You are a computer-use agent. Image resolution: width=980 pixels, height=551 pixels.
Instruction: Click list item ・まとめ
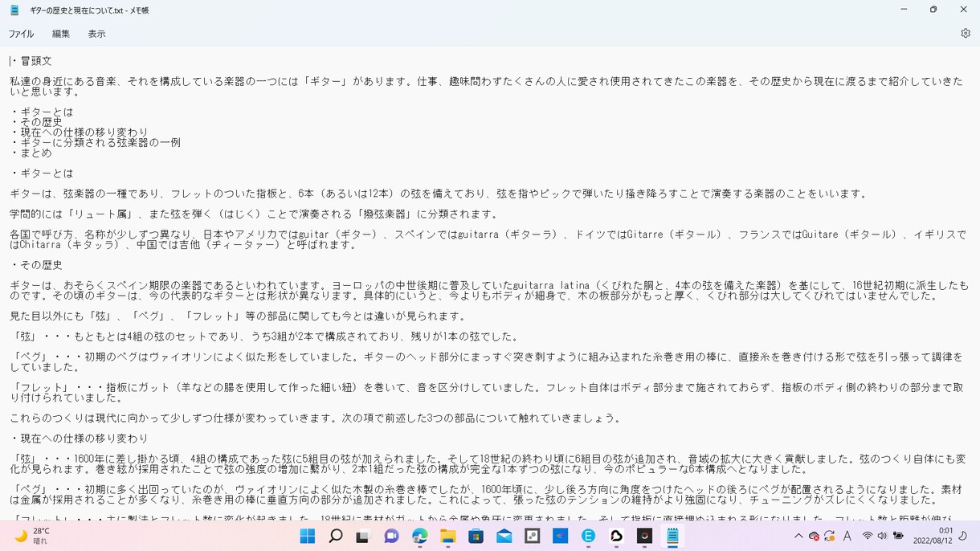tap(31, 153)
